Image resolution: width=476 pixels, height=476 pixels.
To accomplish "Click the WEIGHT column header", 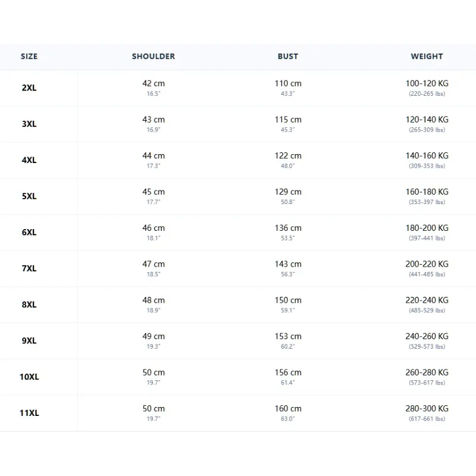I will 427,57.
